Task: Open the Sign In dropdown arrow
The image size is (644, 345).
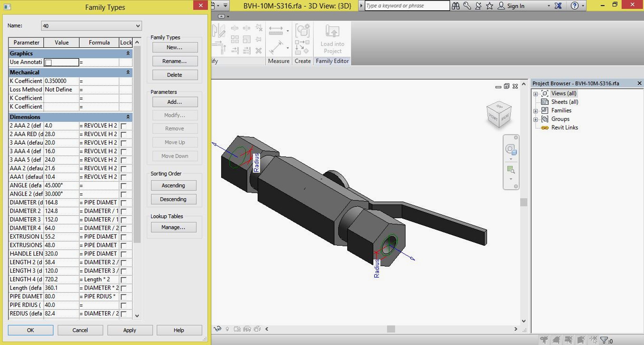Action: coord(549,6)
